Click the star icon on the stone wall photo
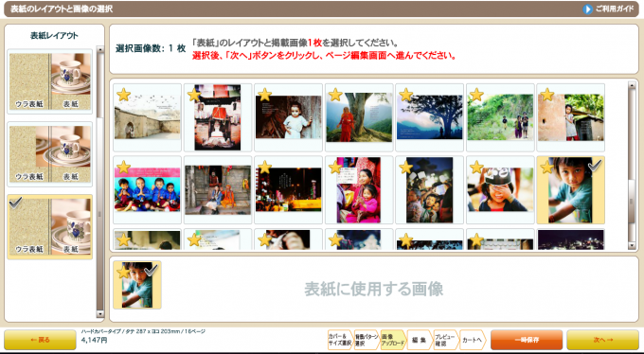 123,95
